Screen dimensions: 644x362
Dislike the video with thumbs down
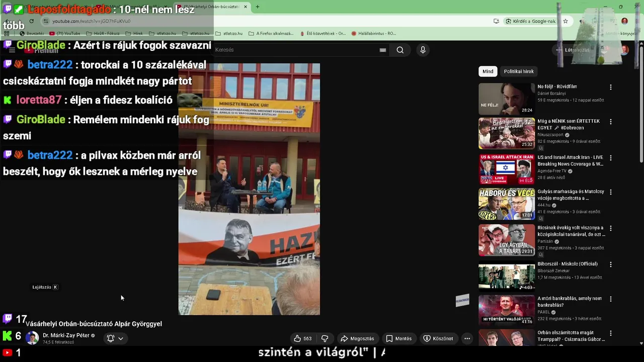(x=325, y=338)
